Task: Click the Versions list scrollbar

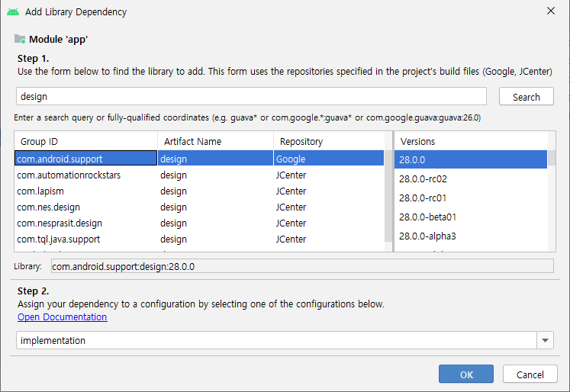Action: coord(552,158)
